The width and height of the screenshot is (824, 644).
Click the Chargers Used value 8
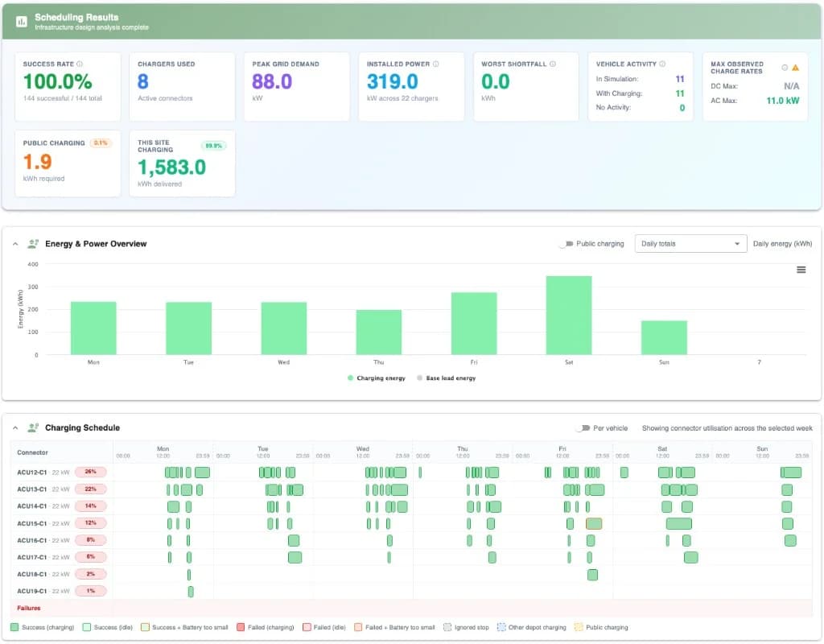[x=143, y=81]
